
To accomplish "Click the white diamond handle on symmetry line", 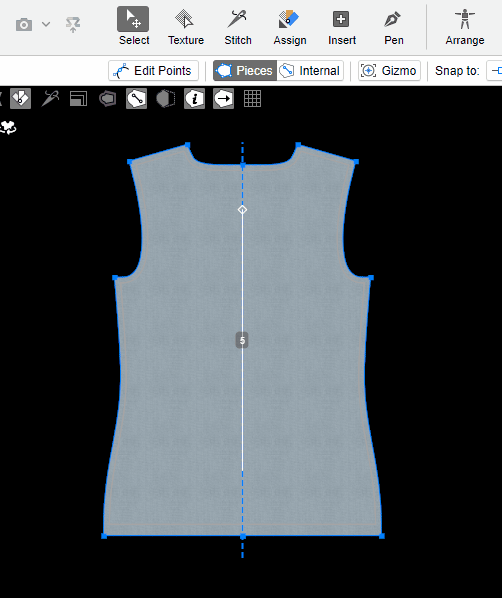I will point(242,210).
